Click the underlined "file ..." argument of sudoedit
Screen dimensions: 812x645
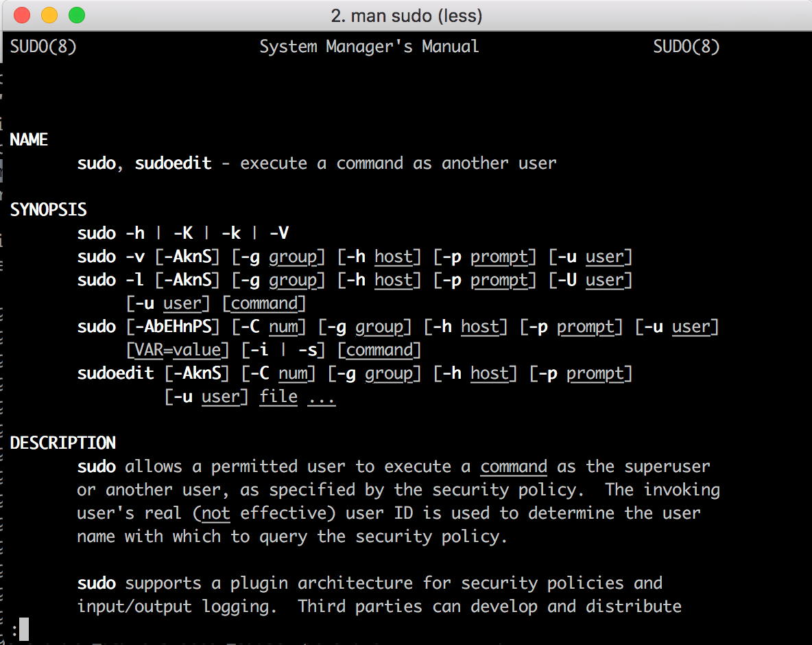pos(278,397)
